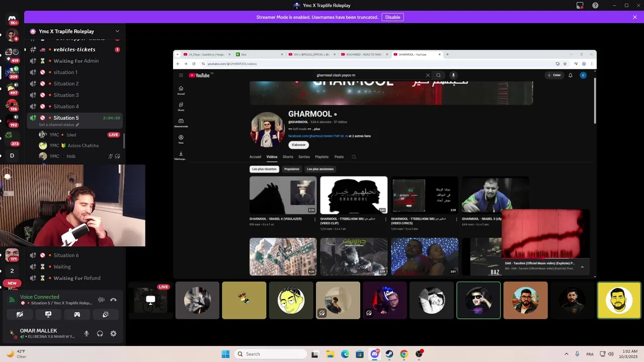Screen dimensions: 644x362
Task: Click the YouTube logo in streamed browser
Action: click(x=200, y=75)
